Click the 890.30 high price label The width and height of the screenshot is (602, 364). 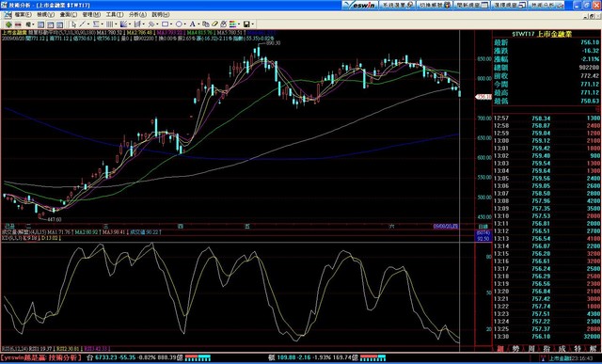pyautogui.click(x=273, y=43)
